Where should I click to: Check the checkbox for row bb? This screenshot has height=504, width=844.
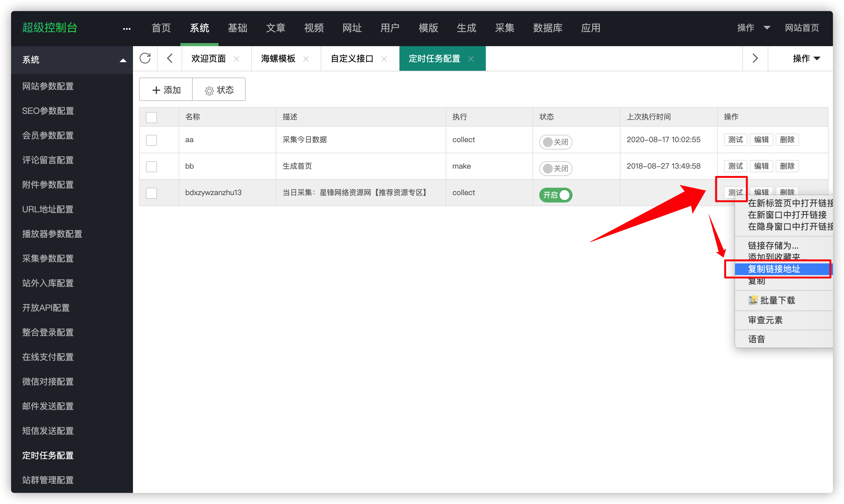click(151, 166)
